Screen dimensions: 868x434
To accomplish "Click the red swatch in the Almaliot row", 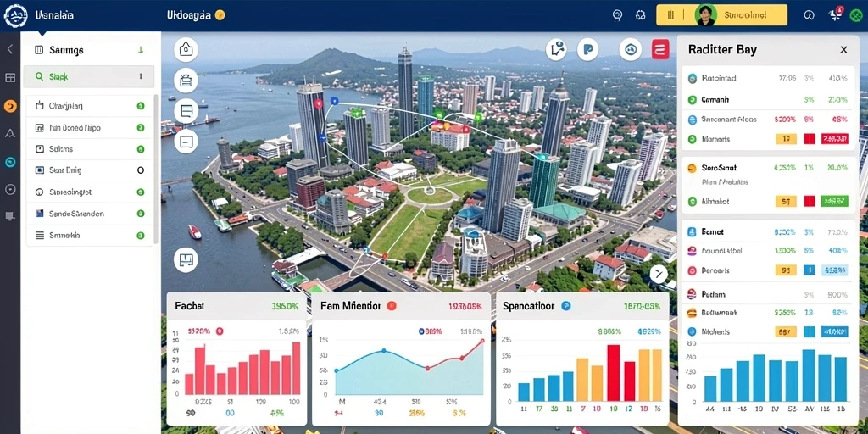I will (810, 202).
